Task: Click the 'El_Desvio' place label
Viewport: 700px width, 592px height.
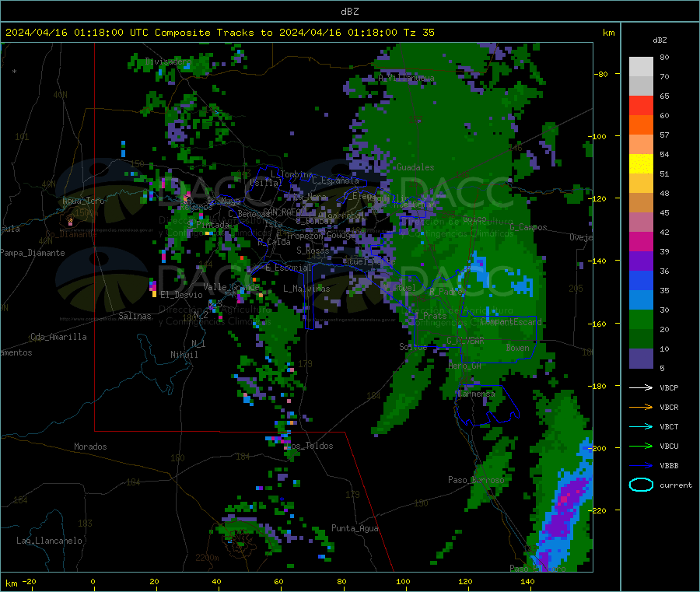Action: click(181, 295)
